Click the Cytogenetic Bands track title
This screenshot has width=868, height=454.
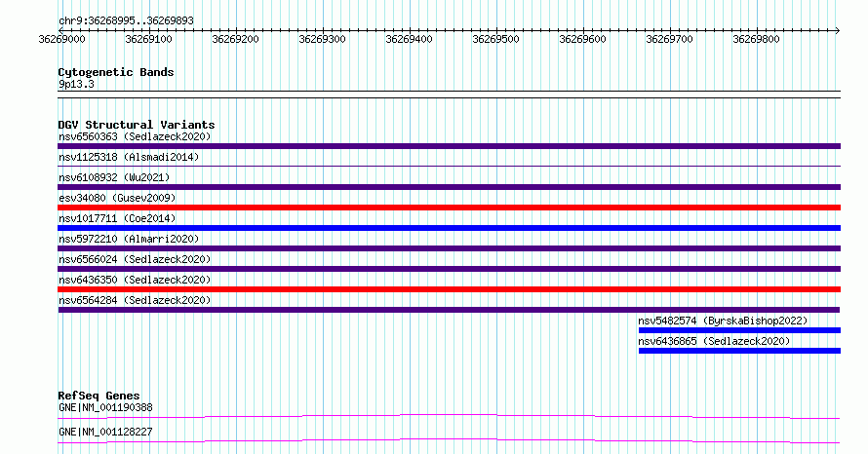pyautogui.click(x=116, y=72)
